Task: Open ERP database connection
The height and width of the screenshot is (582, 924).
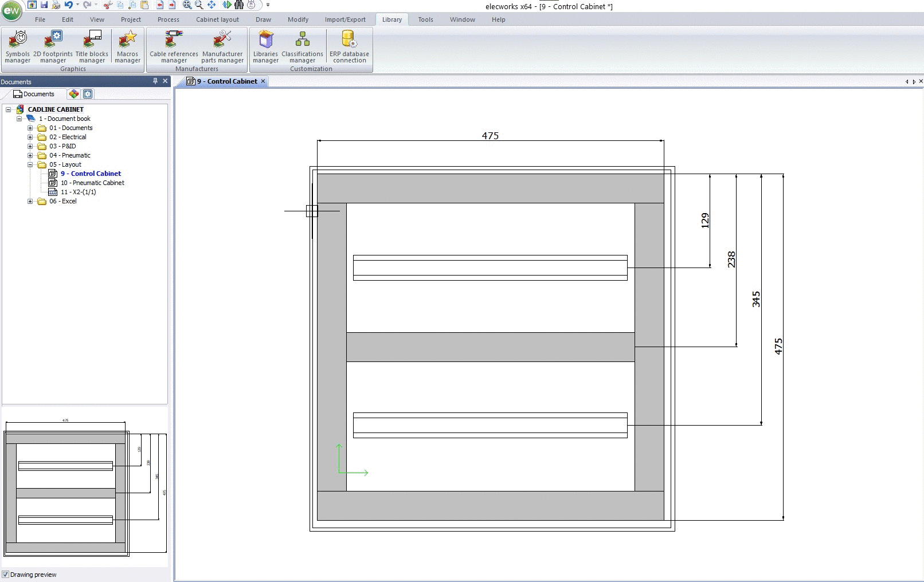Action: tap(349, 46)
